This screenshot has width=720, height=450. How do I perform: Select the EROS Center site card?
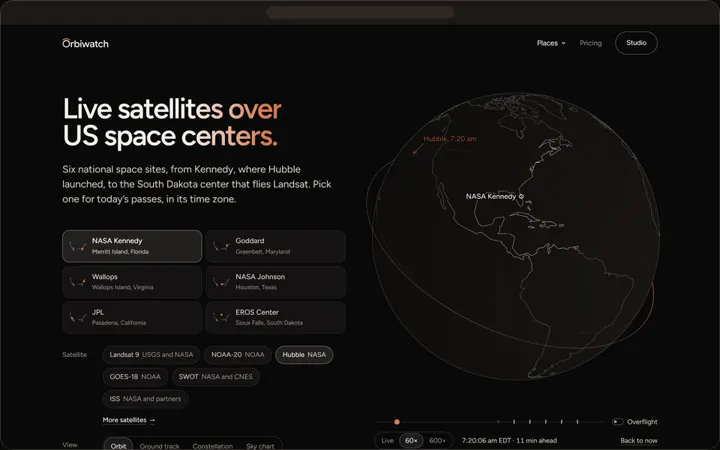click(276, 317)
